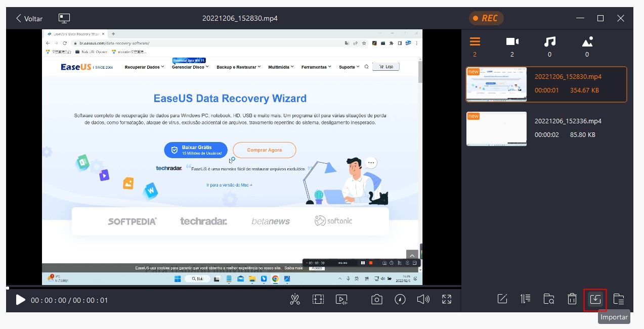Click the rename pencil icon

pos(502,299)
